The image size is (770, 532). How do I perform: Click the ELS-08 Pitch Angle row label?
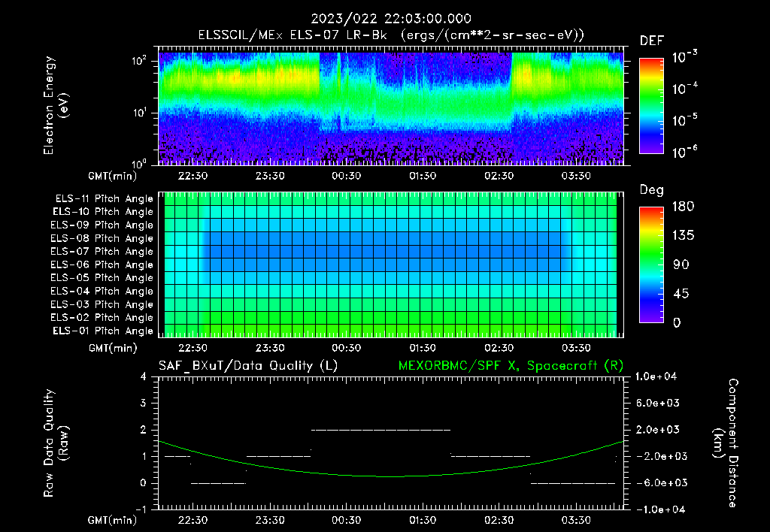pyautogui.click(x=102, y=238)
